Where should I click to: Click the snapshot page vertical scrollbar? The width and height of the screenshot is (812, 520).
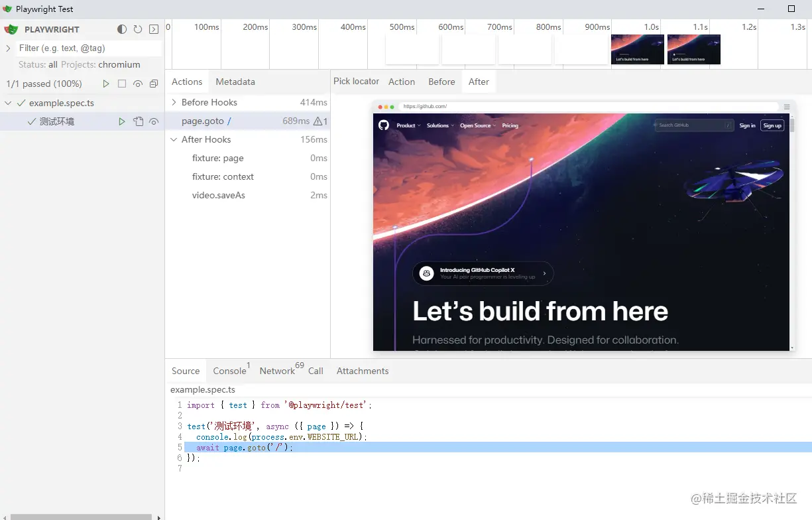[x=792, y=232]
